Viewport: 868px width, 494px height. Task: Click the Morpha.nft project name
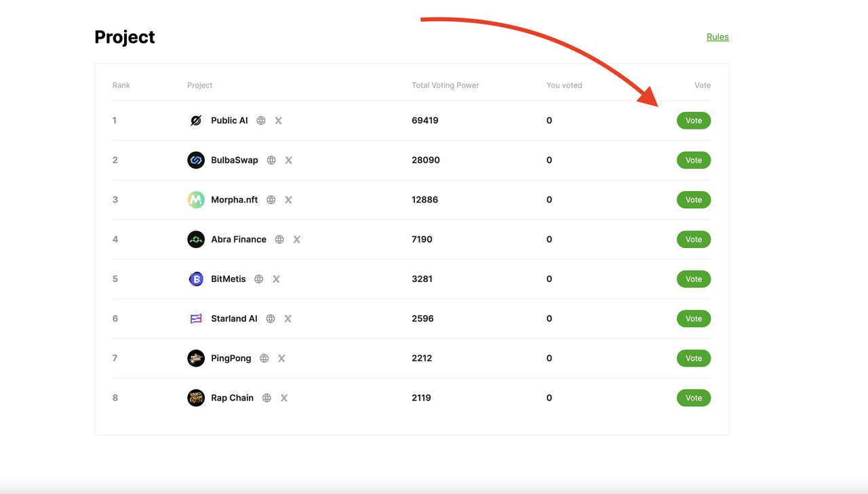(235, 200)
